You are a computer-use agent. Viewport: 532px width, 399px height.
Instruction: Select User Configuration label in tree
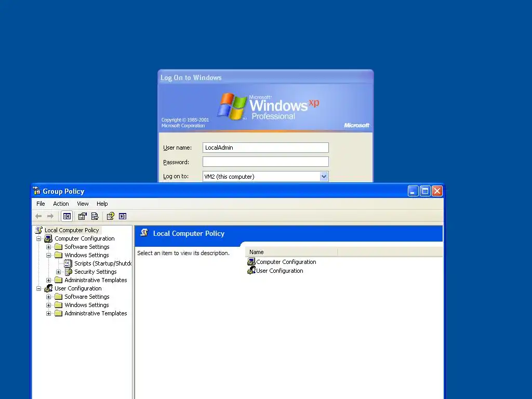pyautogui.click(x=78, y=288)
